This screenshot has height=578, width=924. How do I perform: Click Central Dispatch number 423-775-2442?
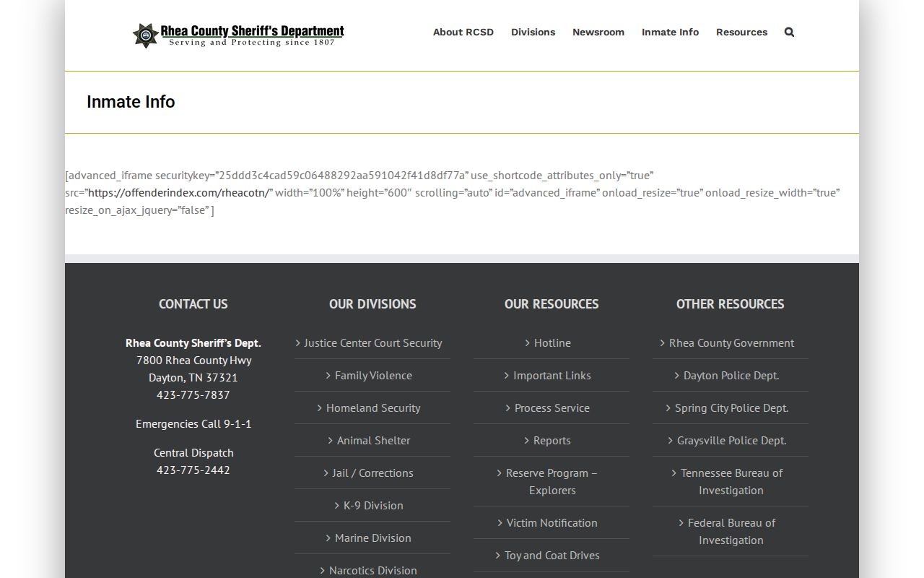(193, 470)
